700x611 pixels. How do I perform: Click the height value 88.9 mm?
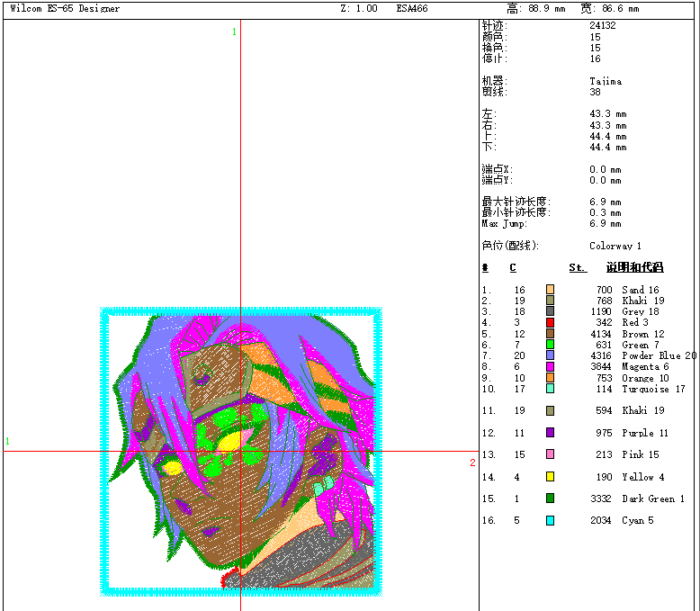(x=547, y=8)
